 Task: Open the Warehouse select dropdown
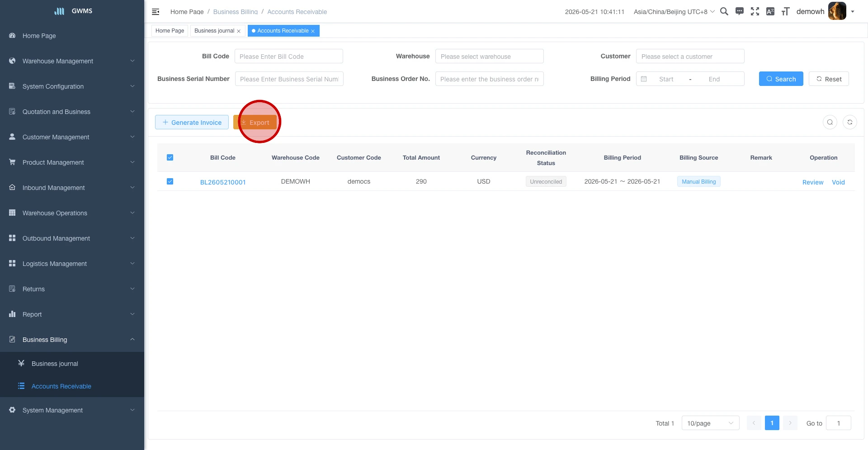pyautogui.click(x=489, y=57)
